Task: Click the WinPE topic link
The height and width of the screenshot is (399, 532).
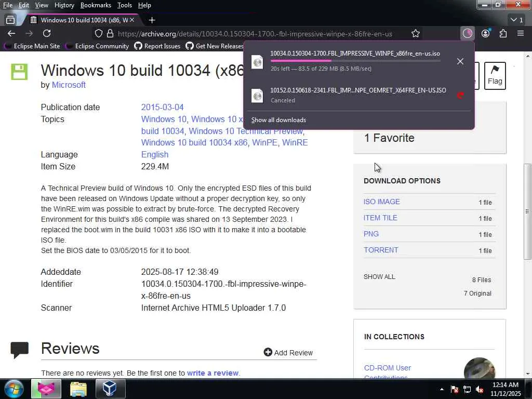Action: (264, 142)
